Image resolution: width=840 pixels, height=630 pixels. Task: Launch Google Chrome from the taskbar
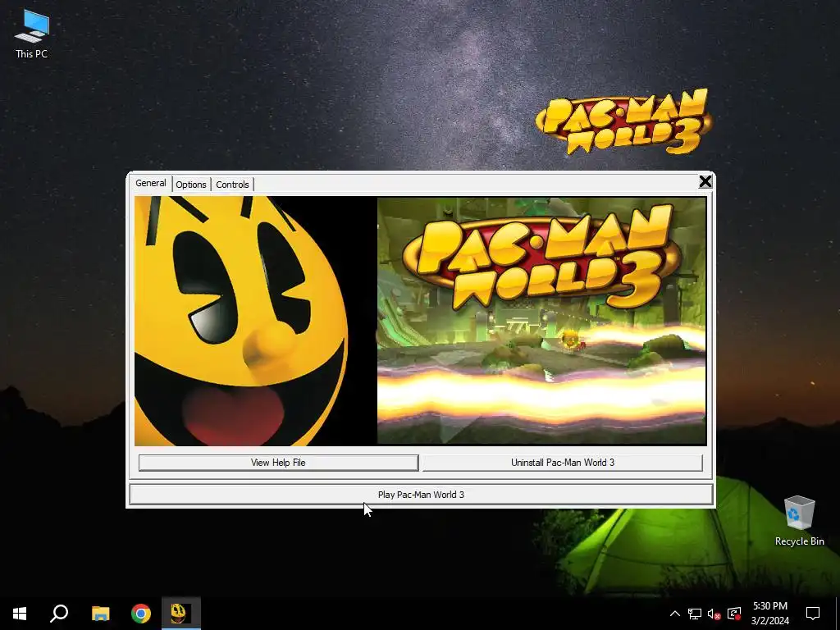141,614
